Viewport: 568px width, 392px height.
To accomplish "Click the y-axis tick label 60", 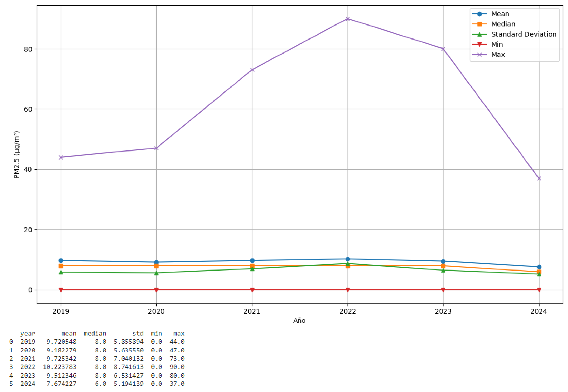I will [x=28, y=109].
